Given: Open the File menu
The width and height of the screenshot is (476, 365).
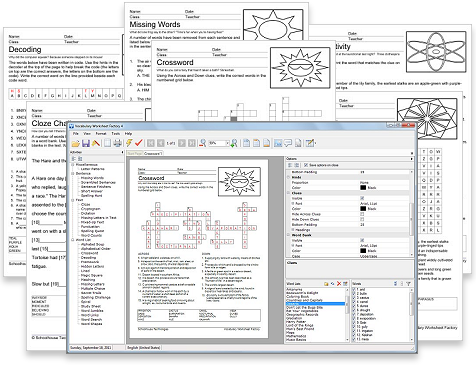Looking at the screenshot, I should (x=76, y=133).
